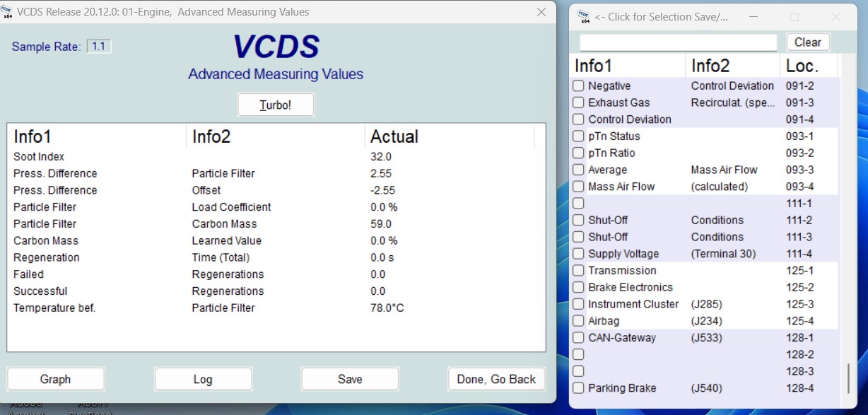868x415 pixels.
Task: Select the Parking Brake (J540) checkbox
Action: tap(578, 388)
